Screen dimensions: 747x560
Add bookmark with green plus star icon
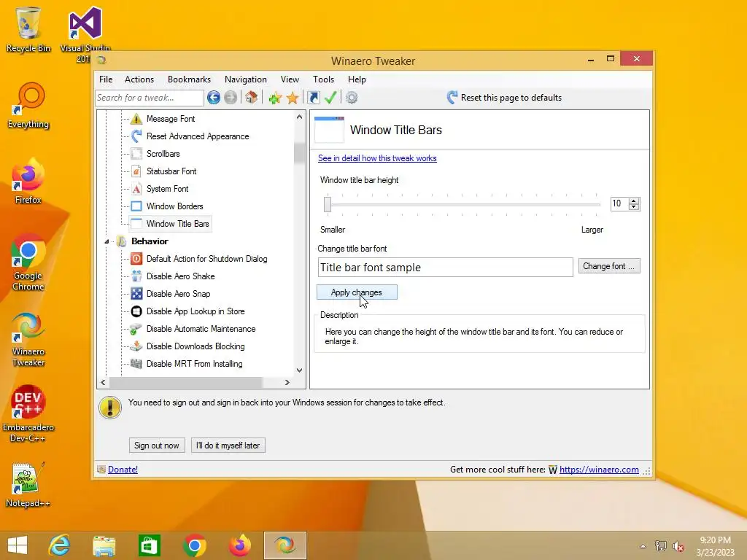(275, 98)
